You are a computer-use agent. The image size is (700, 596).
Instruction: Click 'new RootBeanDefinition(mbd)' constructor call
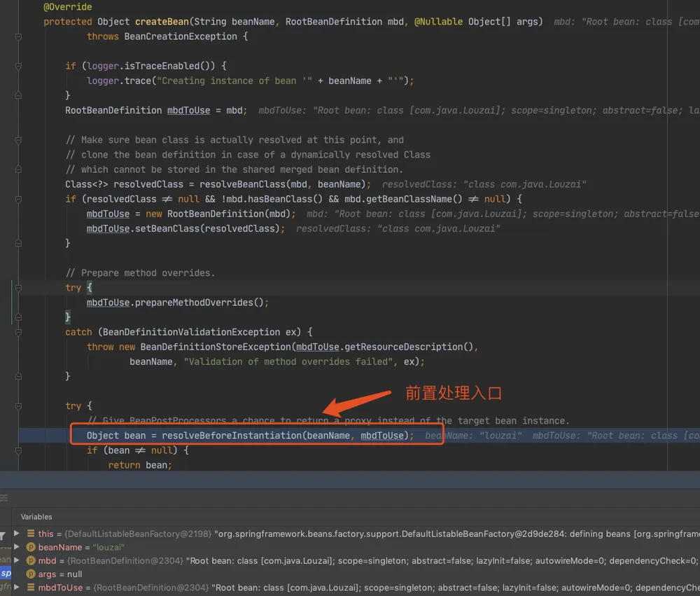point(218,214)
